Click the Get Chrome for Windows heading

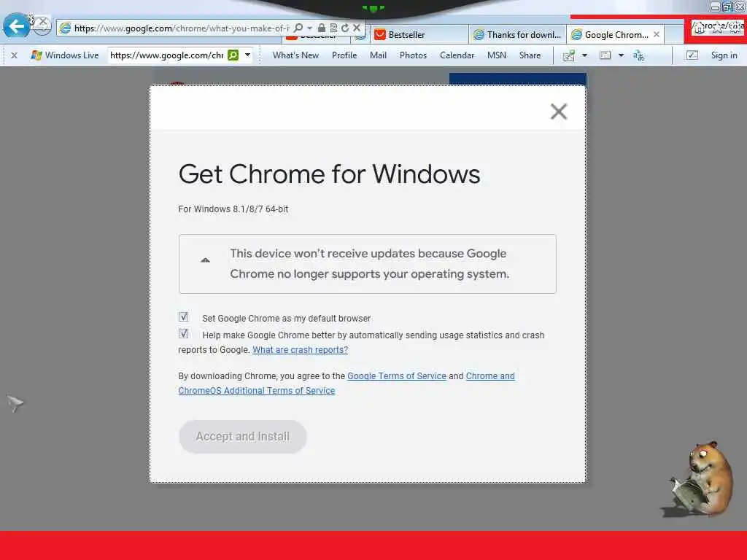[329, 174]
